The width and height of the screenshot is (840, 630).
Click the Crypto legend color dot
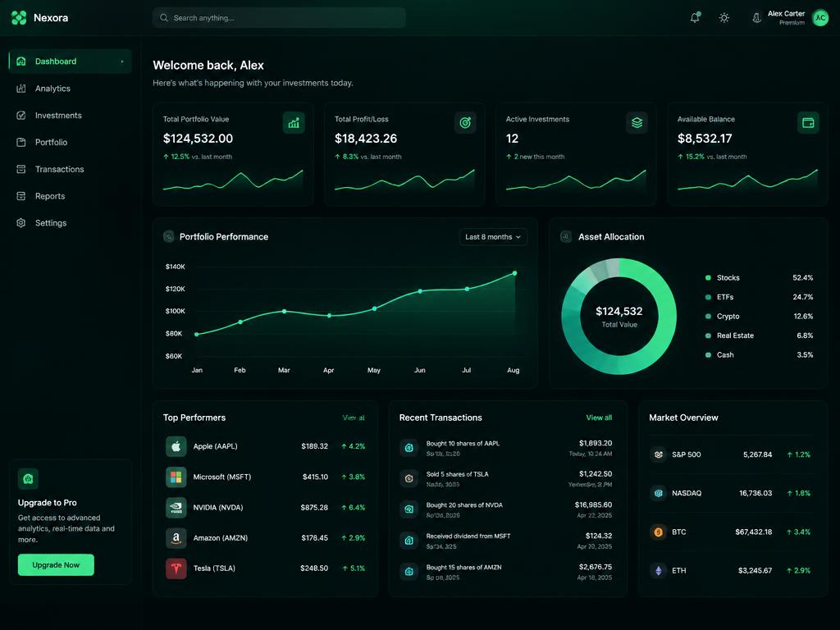click(x=708, y=316)
